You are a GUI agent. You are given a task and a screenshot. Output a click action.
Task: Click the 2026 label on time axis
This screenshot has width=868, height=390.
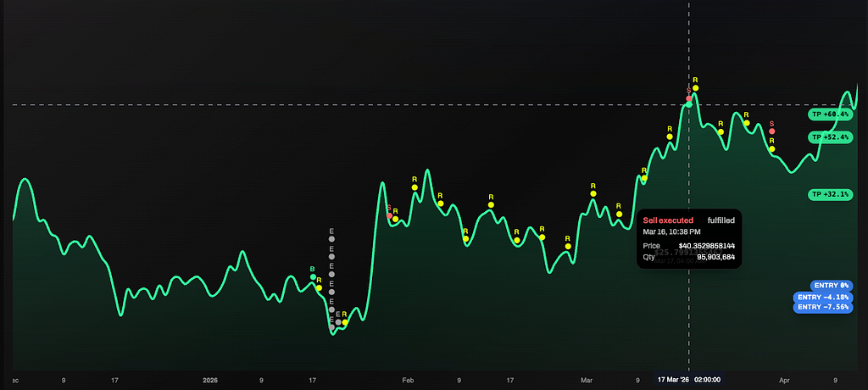209,380
